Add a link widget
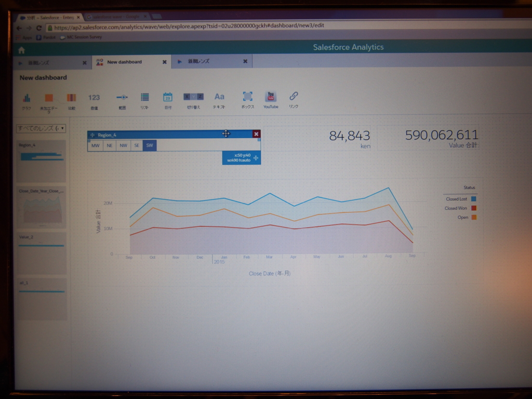The image size is (532, 399). click(294, 100)
